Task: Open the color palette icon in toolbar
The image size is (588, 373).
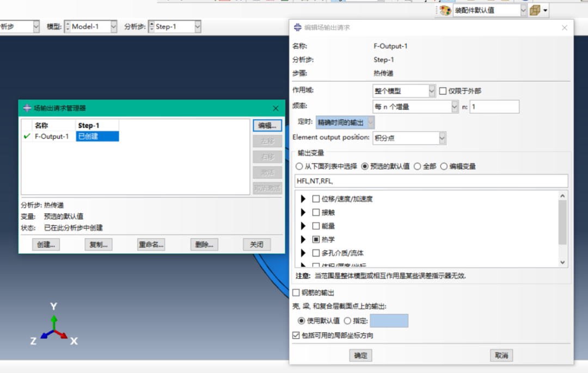Action: (445, 10)
